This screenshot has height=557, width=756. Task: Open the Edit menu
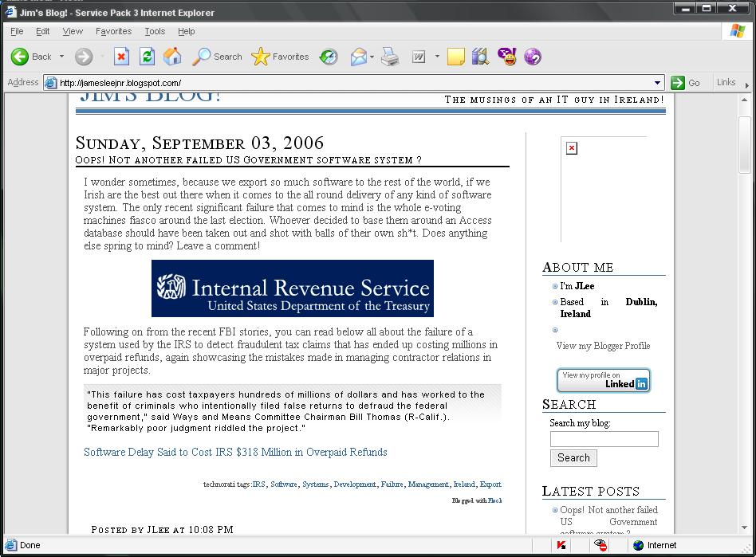(43, 31)
